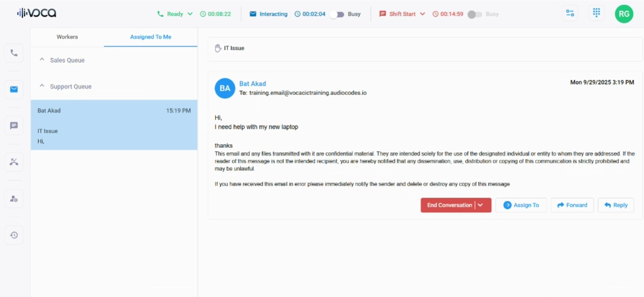Screen dimensions: 644x297
Task: Switch to the Workers tab
Action: pos(67,37)
